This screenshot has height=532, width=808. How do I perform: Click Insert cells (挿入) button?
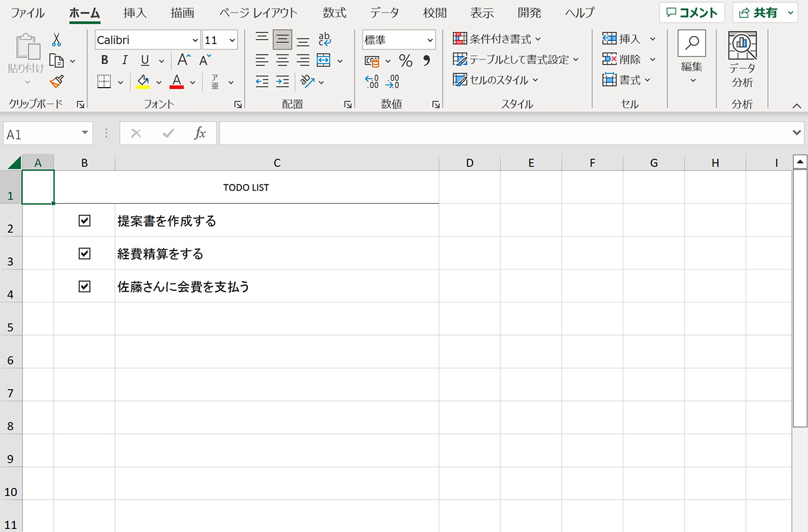click(x=622, y=39)
